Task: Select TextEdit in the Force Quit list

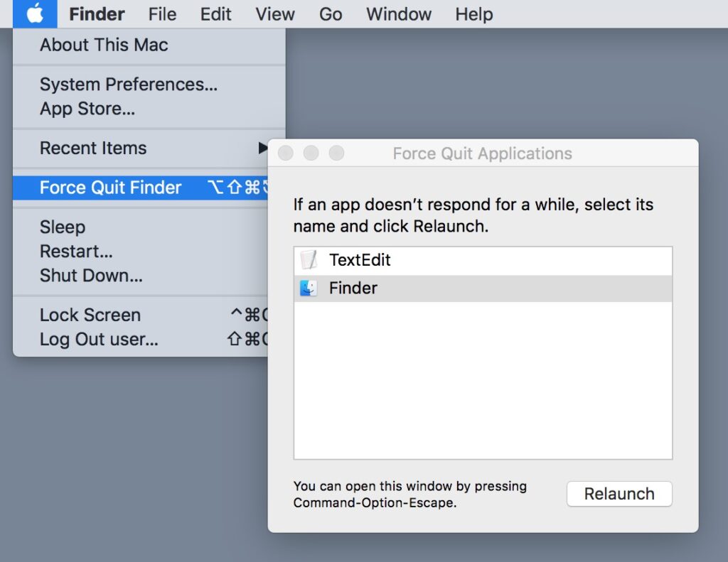Action: [x=360, y=260]
